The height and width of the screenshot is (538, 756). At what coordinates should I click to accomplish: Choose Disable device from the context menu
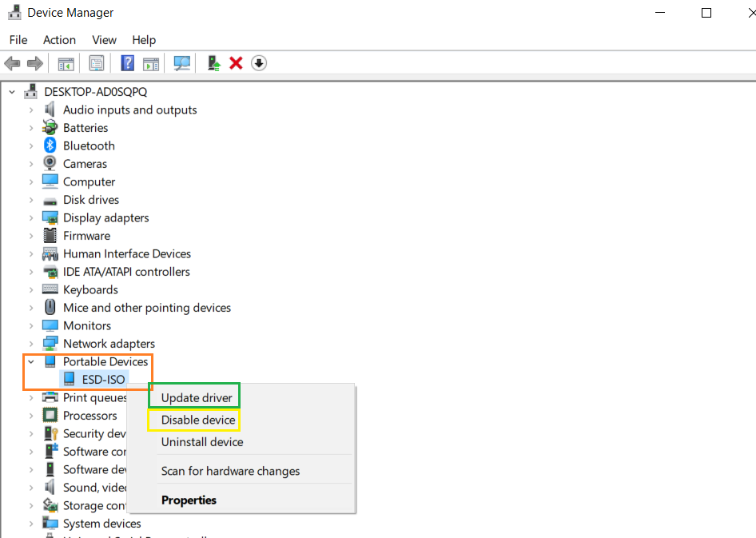coord(193,419)
